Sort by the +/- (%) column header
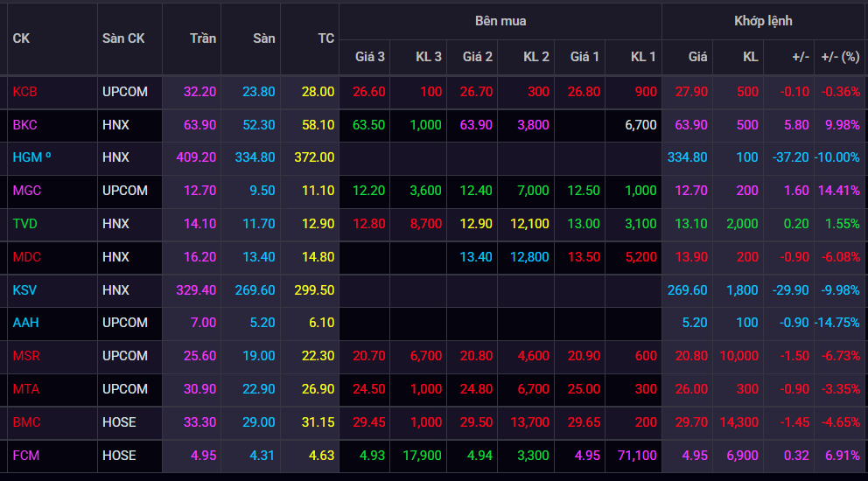The image size is (868, 481). click(x=840, y=57)
